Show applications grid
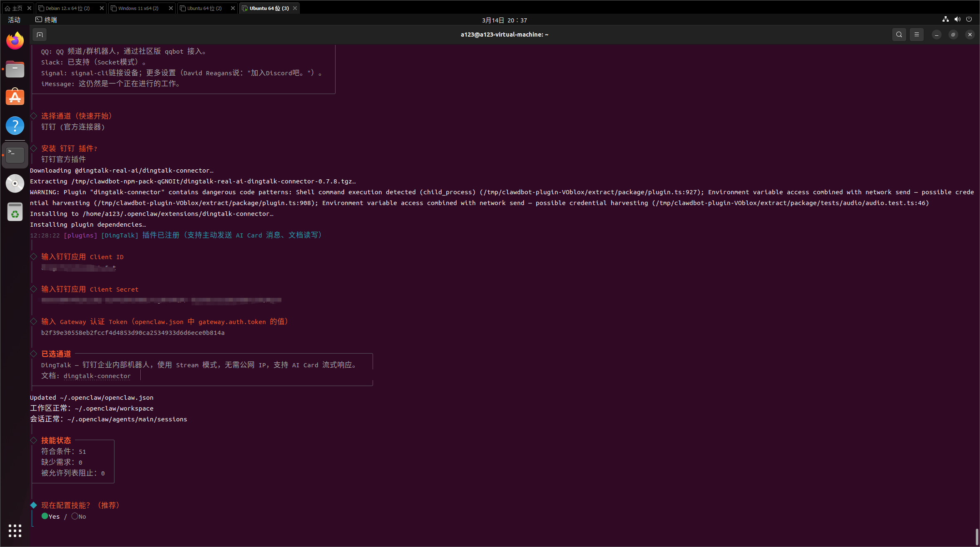This screenshot has height=547, width=980. click(15, 530)
